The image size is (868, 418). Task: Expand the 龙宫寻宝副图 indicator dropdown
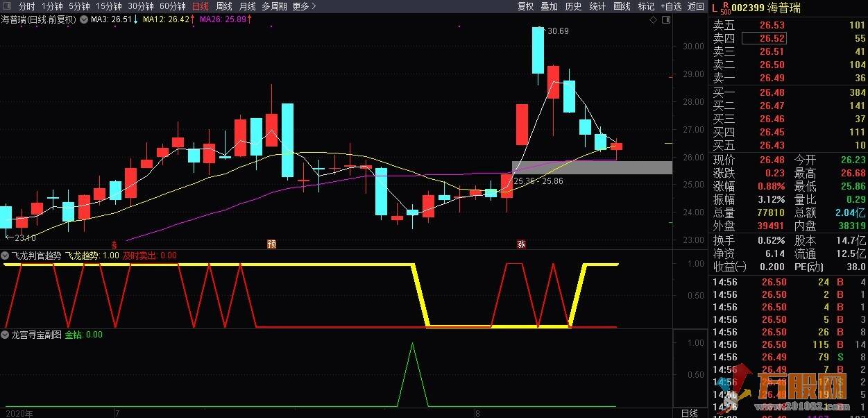6,335
